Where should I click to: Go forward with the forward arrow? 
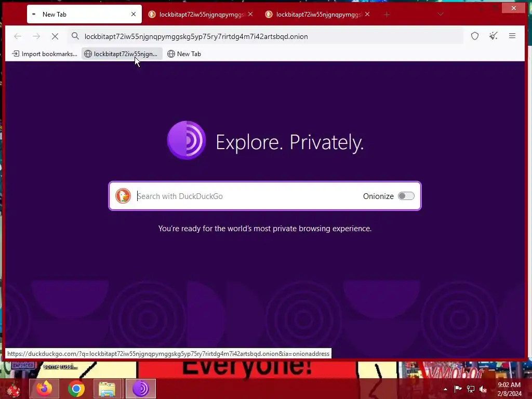point(36,36)
